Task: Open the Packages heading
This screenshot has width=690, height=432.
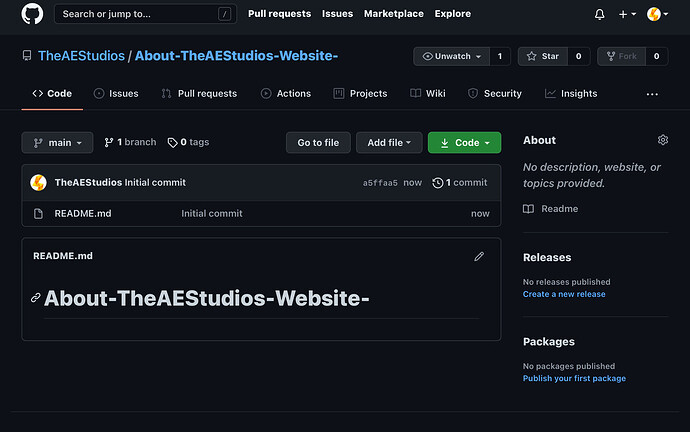Action: pos(549,342)
